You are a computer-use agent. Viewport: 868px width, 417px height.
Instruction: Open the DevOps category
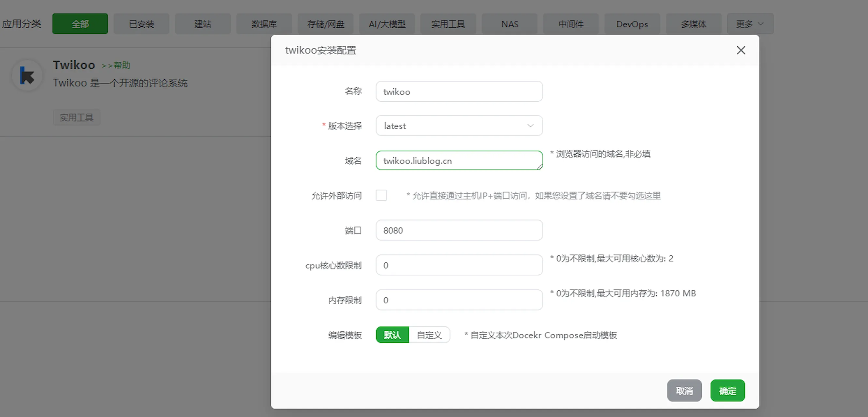click(632, 24)
